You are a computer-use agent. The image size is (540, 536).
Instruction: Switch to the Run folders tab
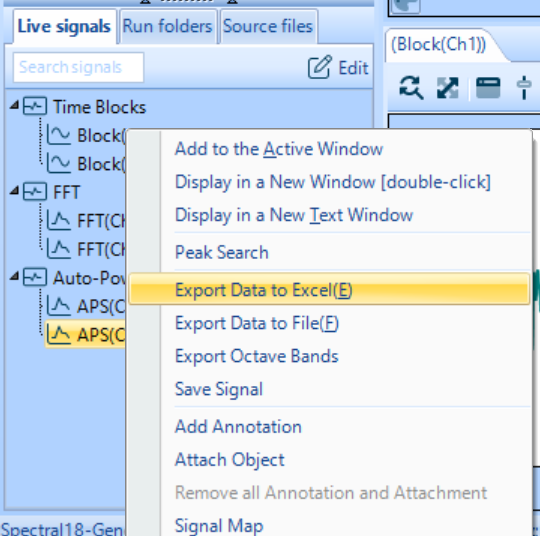[x=167, y=26]
